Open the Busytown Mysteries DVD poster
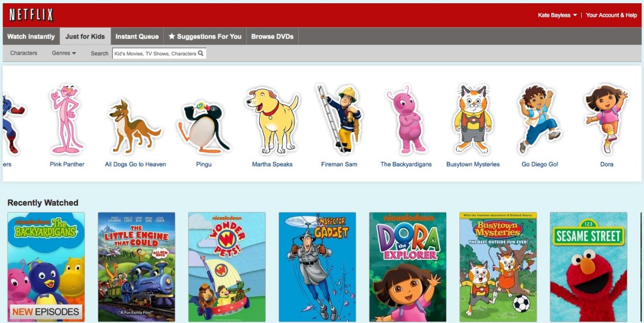Viewport: 644px width, 323px height. 498,267
